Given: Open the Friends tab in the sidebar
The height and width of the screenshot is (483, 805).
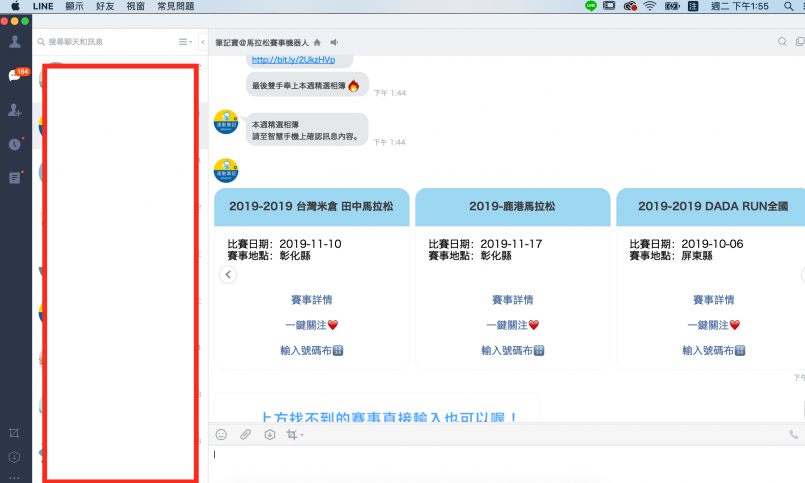Looking at the screenshot, I should point(15,42).
